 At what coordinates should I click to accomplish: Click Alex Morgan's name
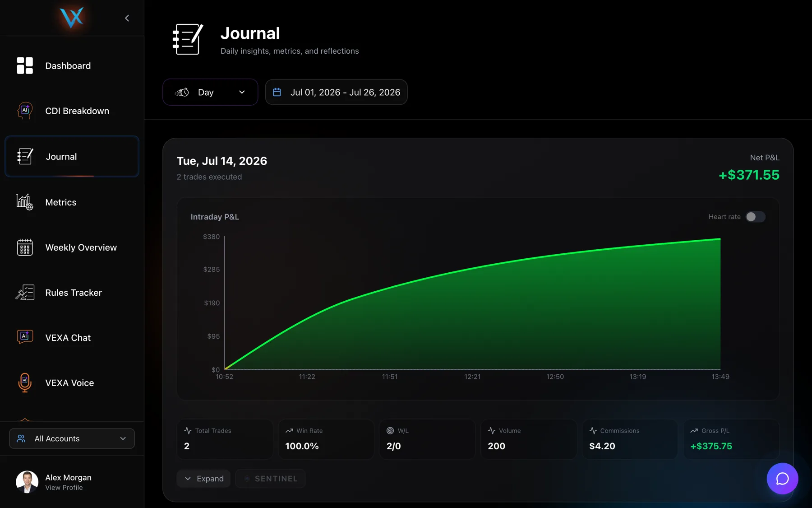click(68, 477)
